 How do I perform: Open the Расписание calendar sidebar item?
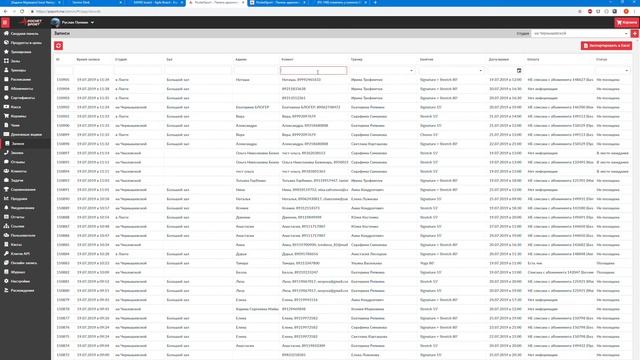pyautogui.click(x=25, y=79)
